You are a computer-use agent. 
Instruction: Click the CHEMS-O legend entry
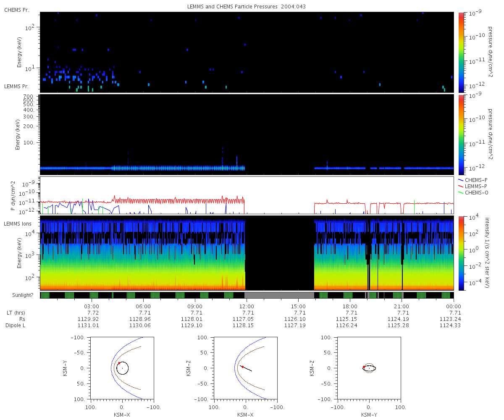click(475, 192)
